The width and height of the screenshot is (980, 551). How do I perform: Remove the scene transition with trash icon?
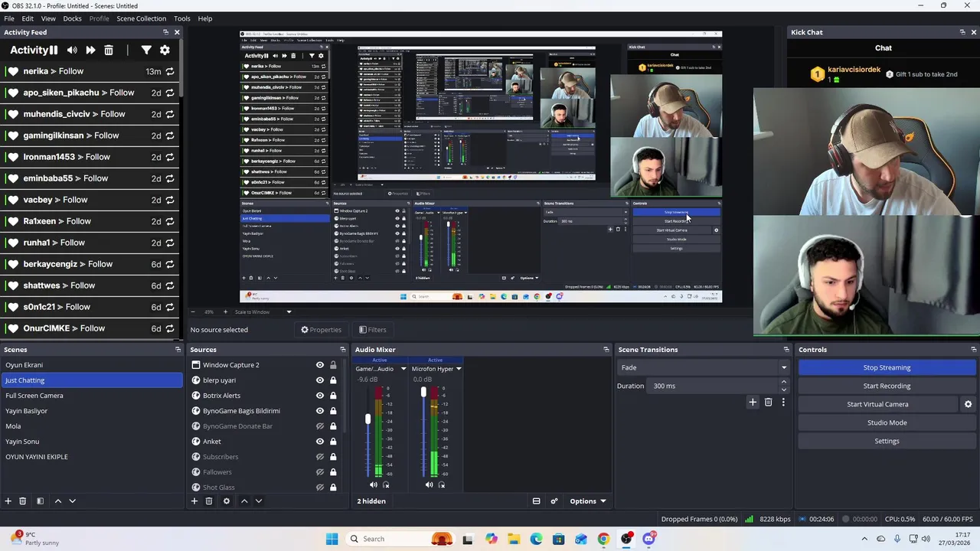[x=769, y=402]
